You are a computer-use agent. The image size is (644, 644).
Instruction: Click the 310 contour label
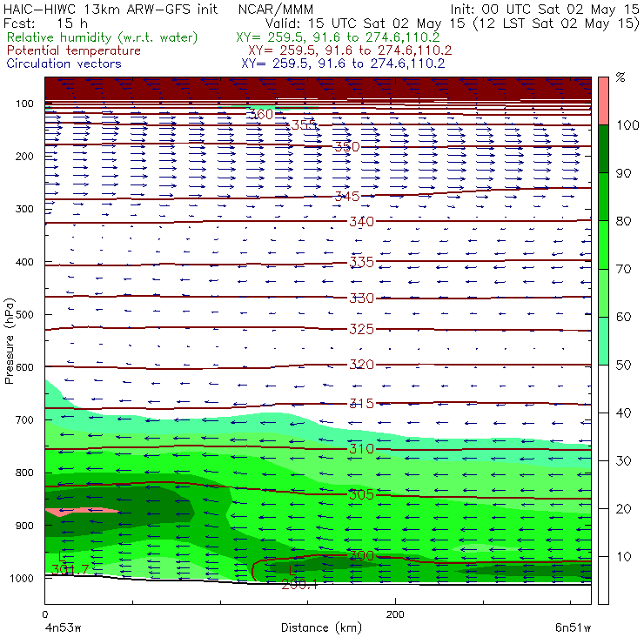tap(361, 449)
